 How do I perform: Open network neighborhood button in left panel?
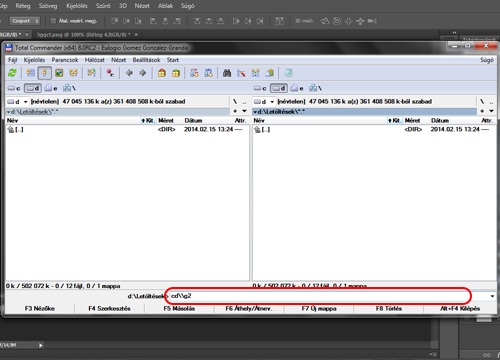point(69,88)
